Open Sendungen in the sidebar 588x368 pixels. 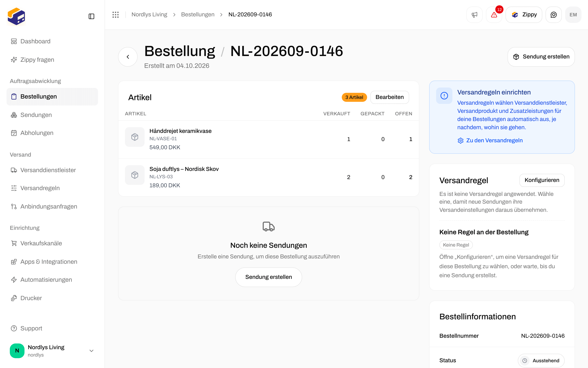(x=52, y=115)
